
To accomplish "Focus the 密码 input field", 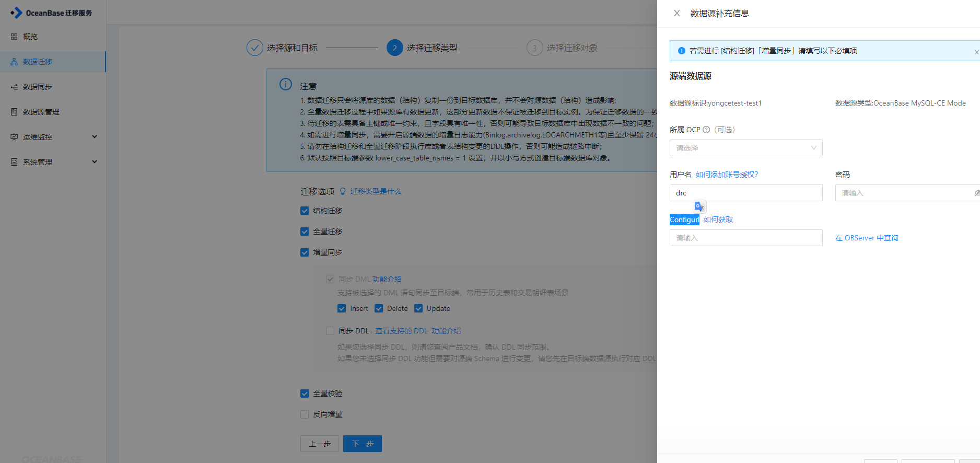I will [907, 193].
